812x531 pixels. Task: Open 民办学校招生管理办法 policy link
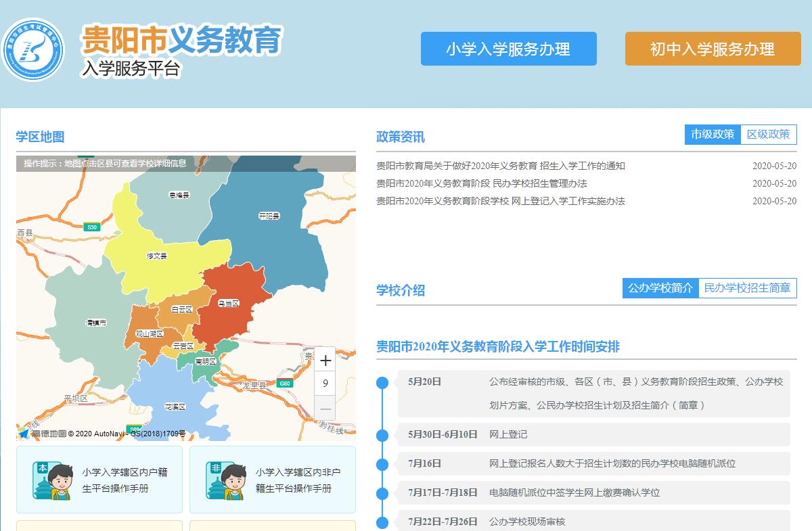[x=482, y=183]
